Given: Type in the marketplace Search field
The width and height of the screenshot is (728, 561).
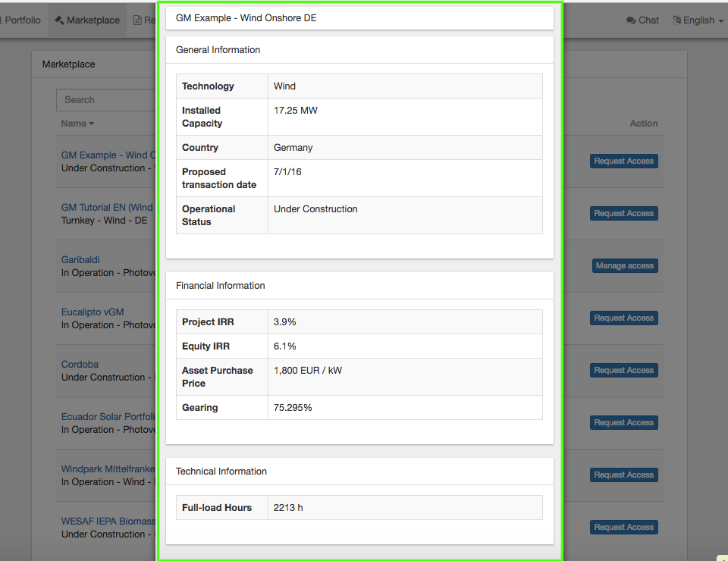Looking at the screenshot, I should coord(106,99).
